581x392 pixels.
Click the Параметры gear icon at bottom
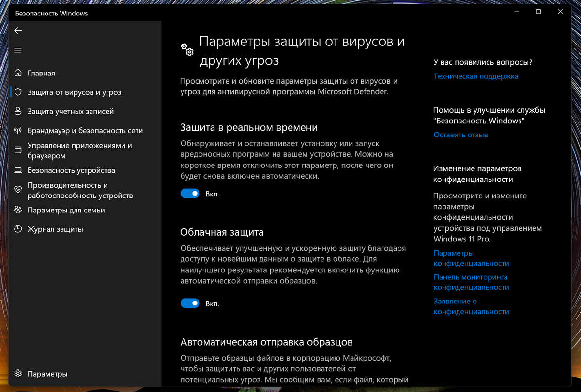click(x=18, y=374)
